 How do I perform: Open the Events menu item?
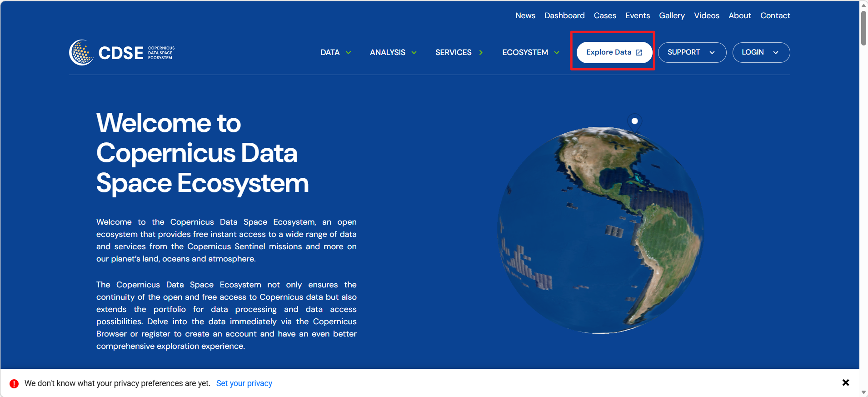pos(638,15)
